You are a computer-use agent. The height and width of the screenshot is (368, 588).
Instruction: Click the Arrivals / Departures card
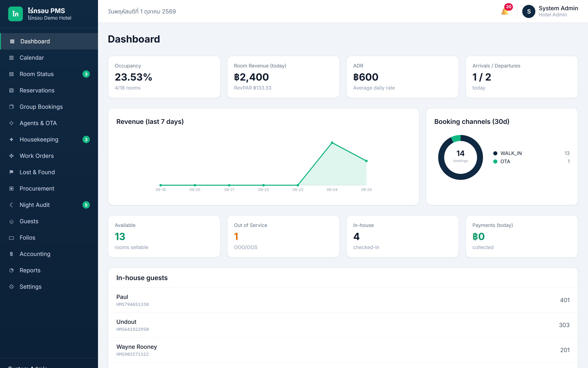pyautogui.click(x=522, y=77)
